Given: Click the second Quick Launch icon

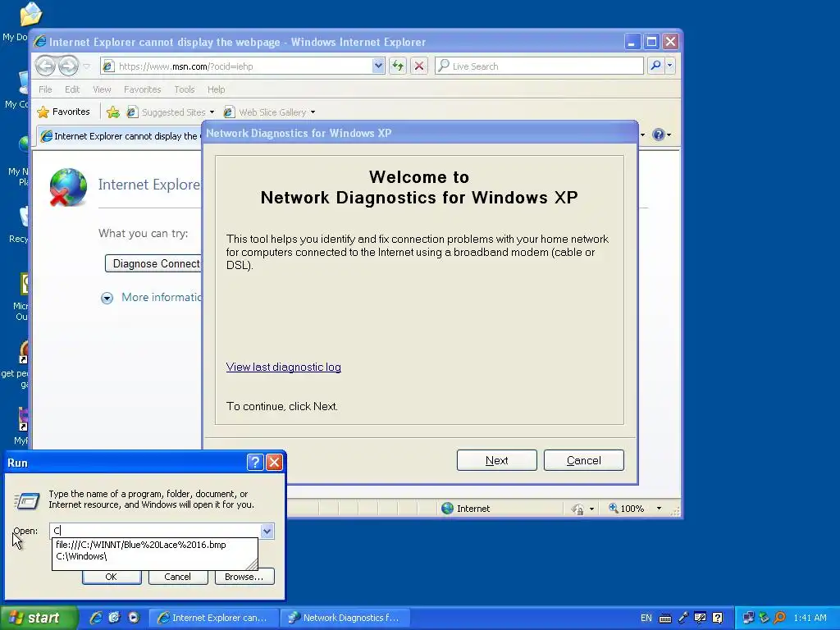Looking at the screenshot, I should pyautogui.click(x=114, y=618).
